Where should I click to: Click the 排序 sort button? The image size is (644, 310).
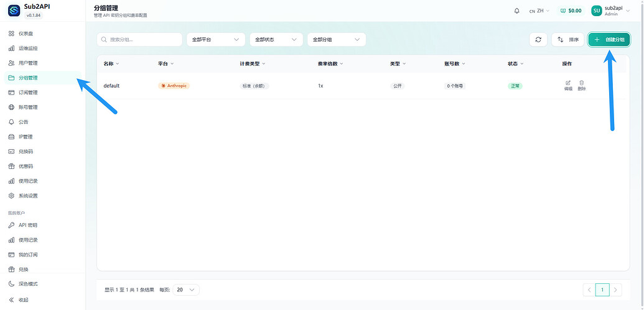pyautogui.click(x=567, y=40)
